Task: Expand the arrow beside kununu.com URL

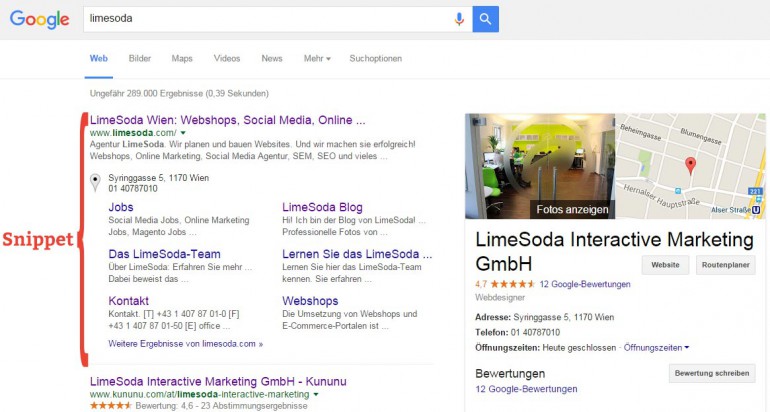Action: tap(316, 396)
